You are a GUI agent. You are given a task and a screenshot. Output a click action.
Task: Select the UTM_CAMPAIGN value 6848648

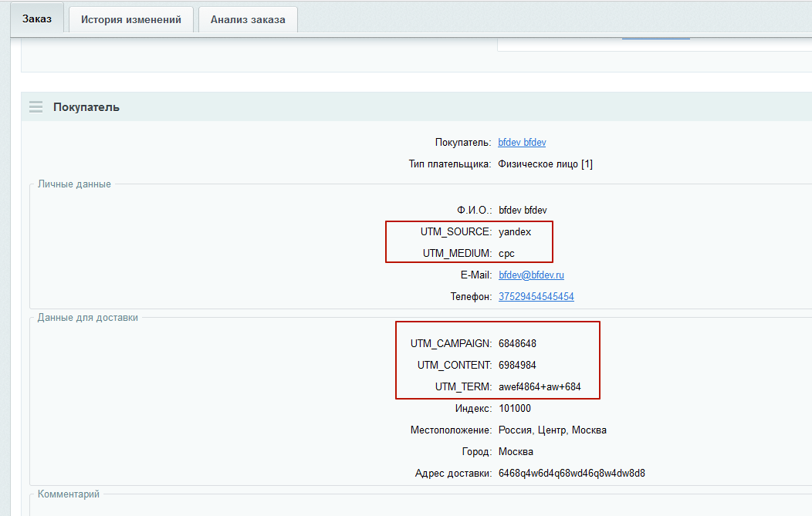[517, 344]
